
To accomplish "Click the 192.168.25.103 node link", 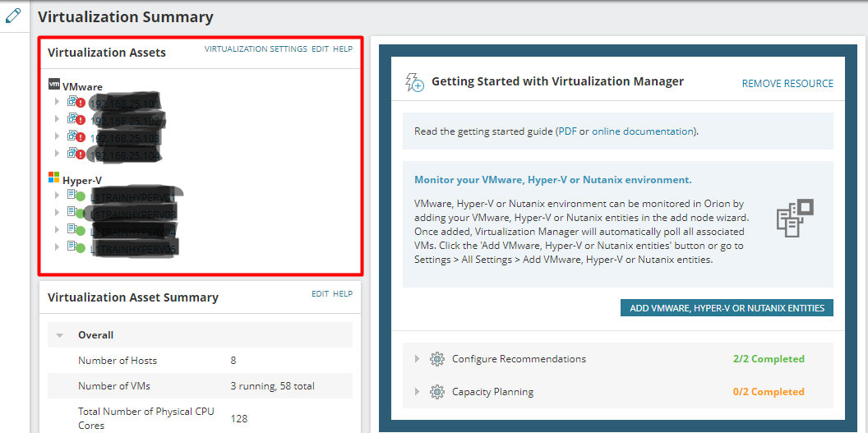I will (125, 136).
